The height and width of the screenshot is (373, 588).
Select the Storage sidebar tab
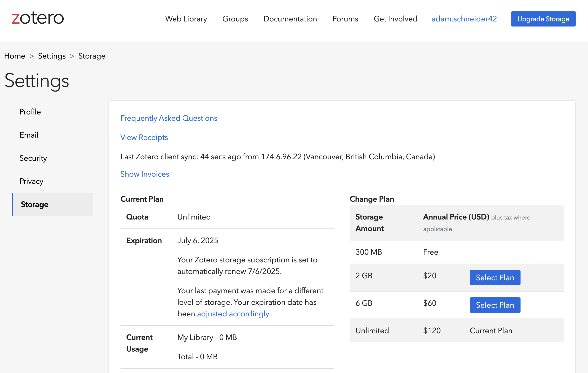tap(34, 204)
